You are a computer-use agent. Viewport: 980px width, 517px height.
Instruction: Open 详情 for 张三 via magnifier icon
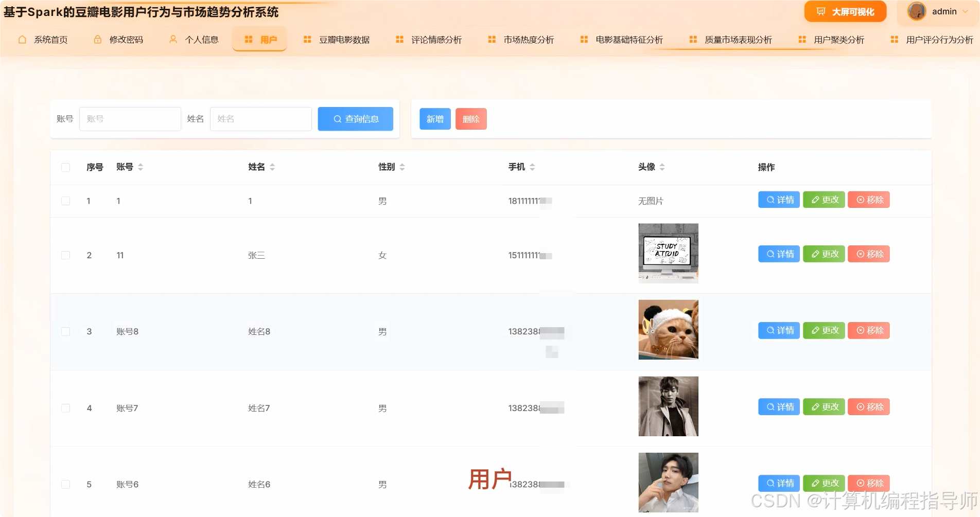769,254
